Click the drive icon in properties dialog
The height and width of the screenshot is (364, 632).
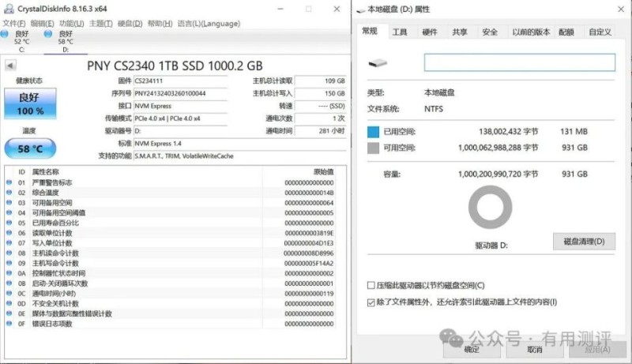pos(378,63)
